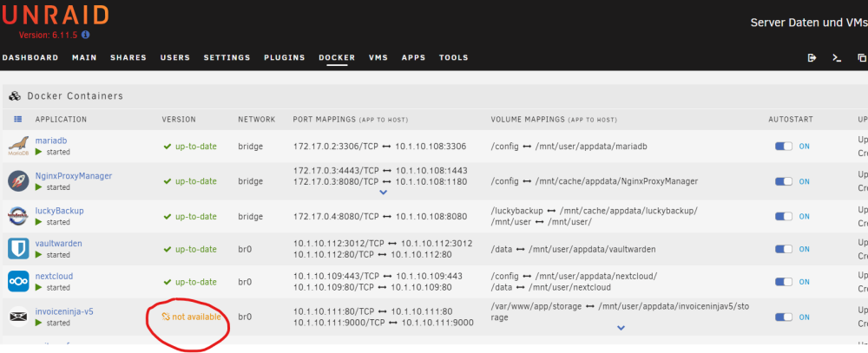Image resolution: width=868 pixels, height=353 pixels.
Task: Click the luckyBackup container icon
Action: coord(18,216)
